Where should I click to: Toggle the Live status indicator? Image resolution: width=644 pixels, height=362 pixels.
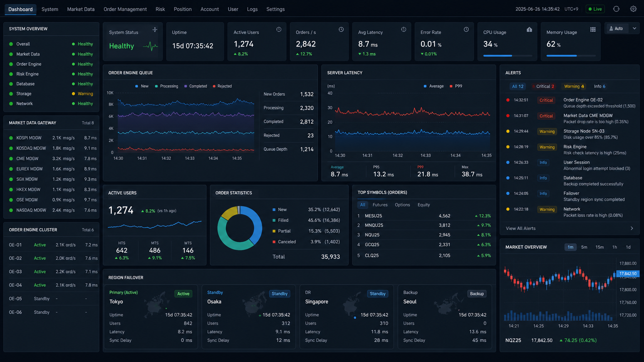[595, 9]
